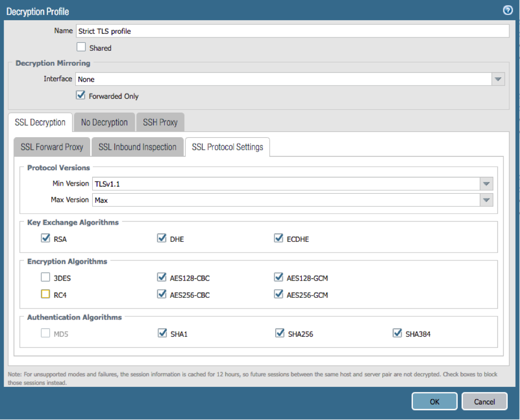Toggle the SHA384 authentication checkbox

tap(397, 334)
